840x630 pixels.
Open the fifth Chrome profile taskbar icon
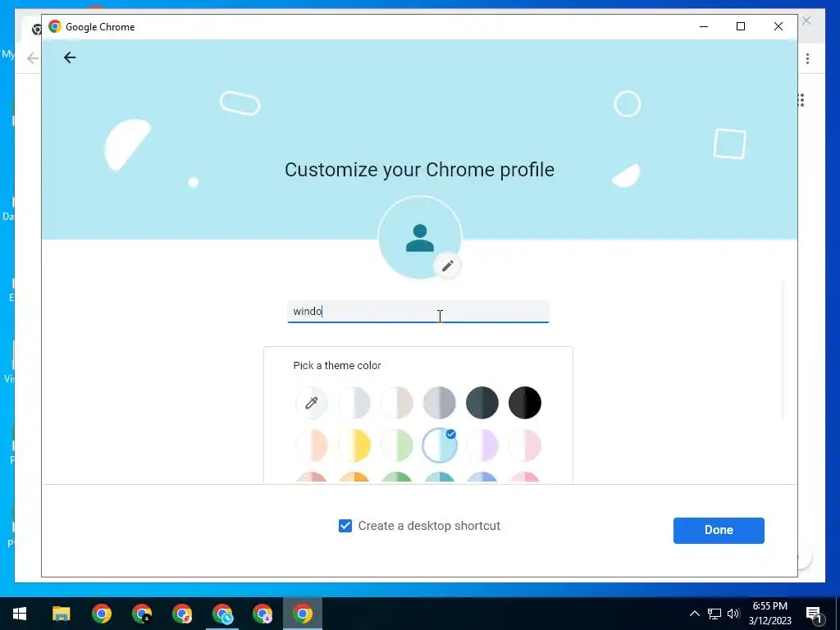point(262,614)
